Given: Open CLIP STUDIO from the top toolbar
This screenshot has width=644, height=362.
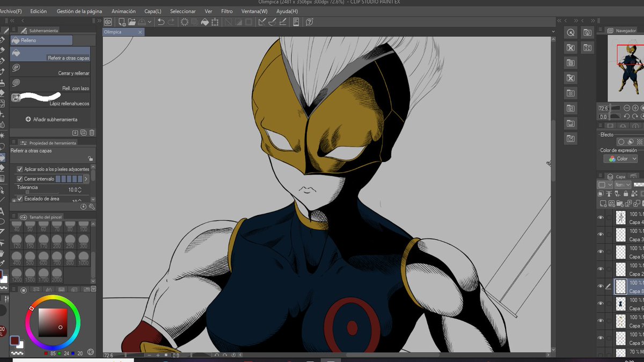Looking at the screenshot, I should point(107,22).
